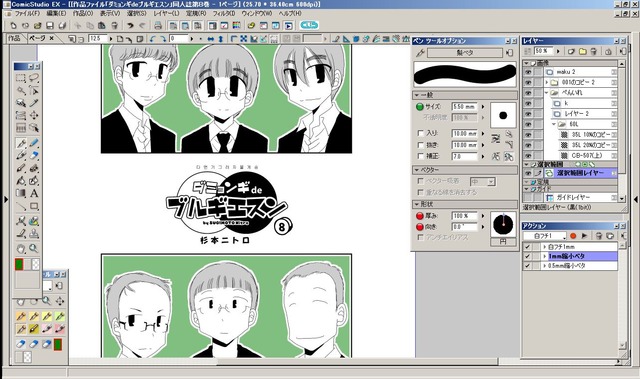Enable the 補正 checkbox
Image resolution: width=640 pixels, height=379 pixels.
click(420, 156)
